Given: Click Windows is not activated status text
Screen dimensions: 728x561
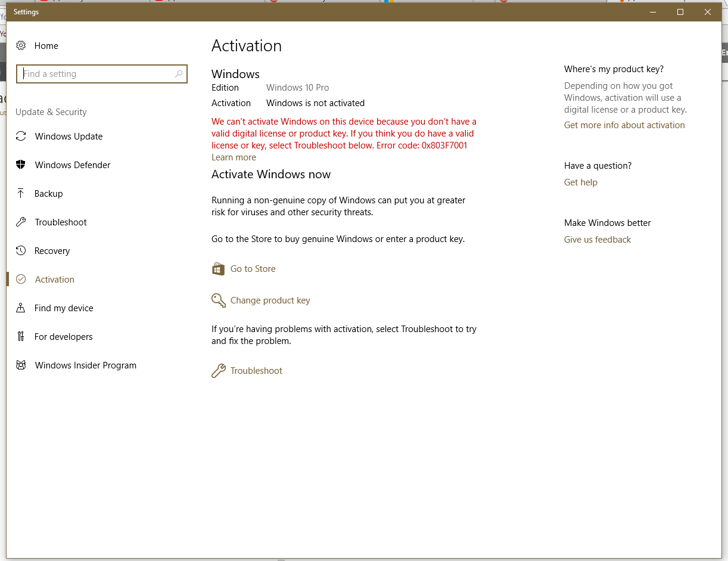Looking at the screenshot, I should tap(315, 103).
